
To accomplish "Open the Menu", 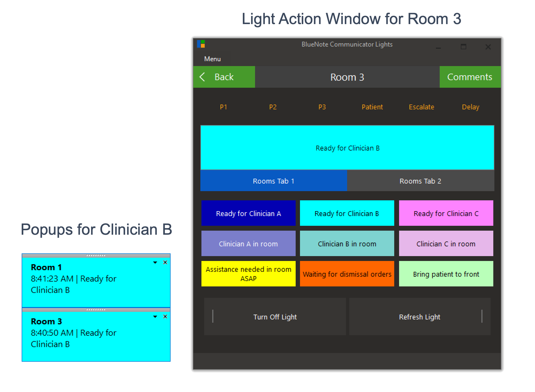I will (x=212, y=59).
